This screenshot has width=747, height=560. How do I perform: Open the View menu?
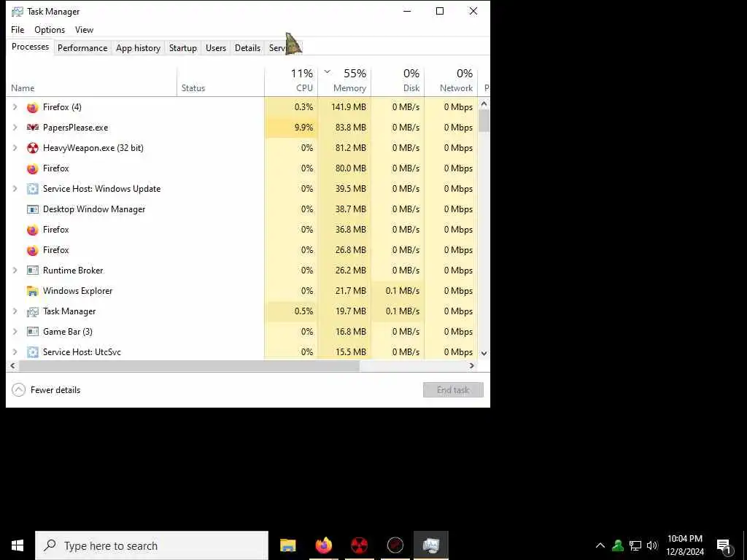click(x=85, y=30)
